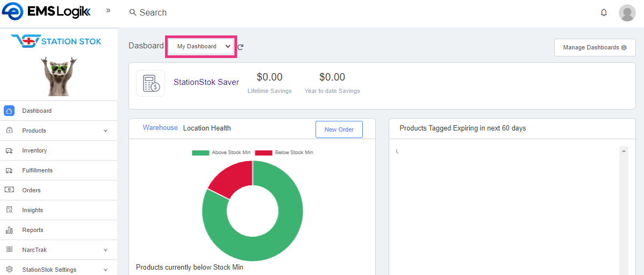Click the search magnifier icon
The width and height of the screenshot is (644, 275).
point(133,12)
